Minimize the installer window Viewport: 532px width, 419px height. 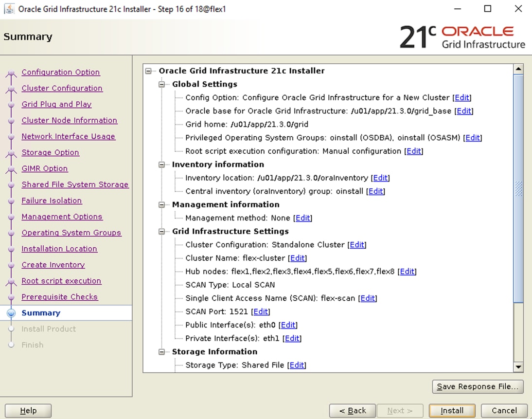pos(458,9)
